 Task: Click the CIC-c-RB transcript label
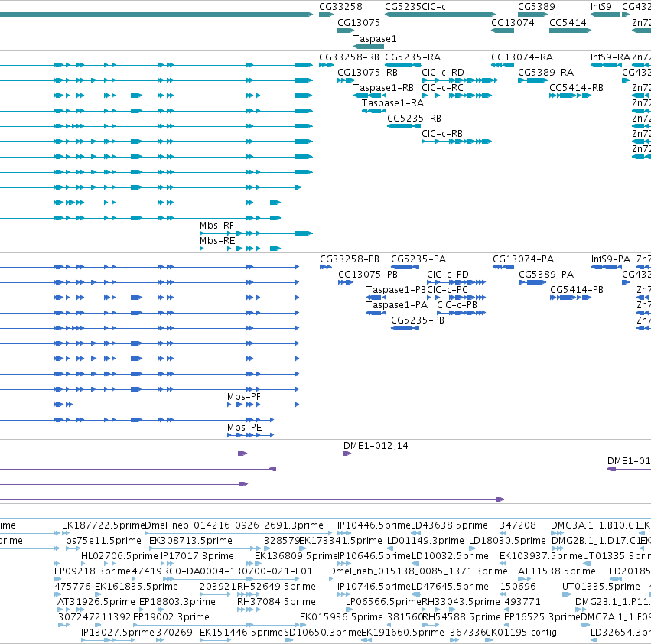tap(441, 134)
